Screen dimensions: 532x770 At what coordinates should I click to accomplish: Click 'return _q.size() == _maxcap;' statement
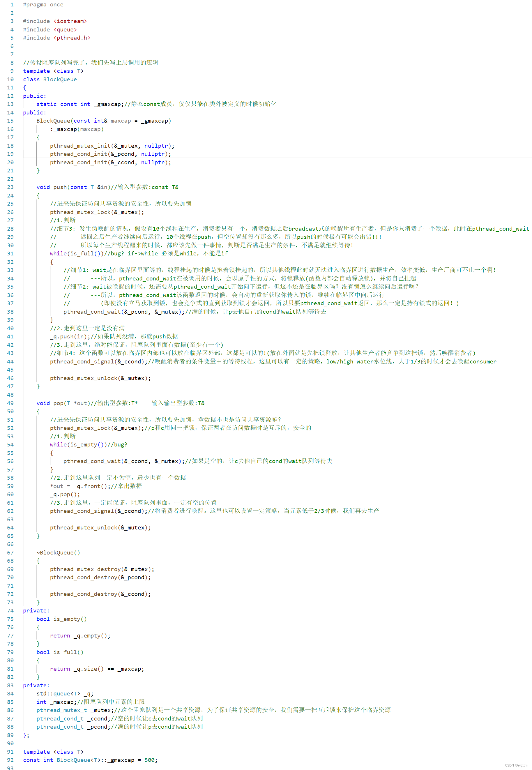coord(97,669)
